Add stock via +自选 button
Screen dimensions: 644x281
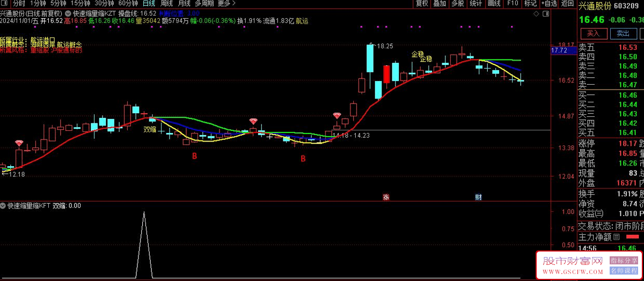click(548, 3)
